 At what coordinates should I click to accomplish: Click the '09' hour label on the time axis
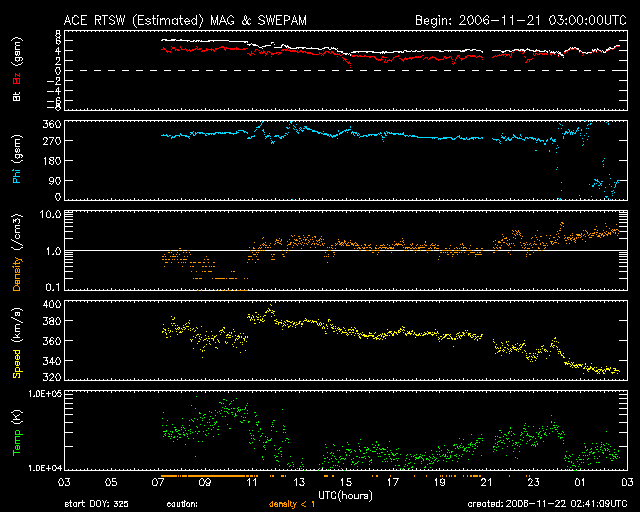click(x=205, y=483)
